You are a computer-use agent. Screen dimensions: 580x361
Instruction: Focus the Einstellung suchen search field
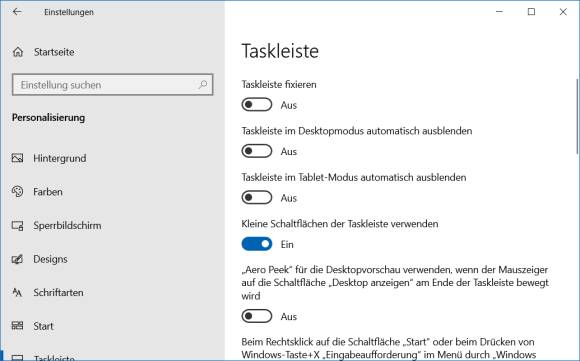coord(112,85)
